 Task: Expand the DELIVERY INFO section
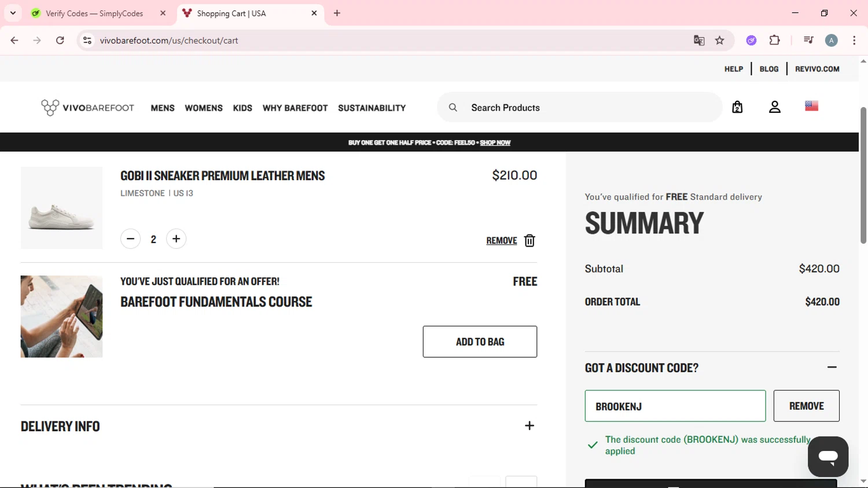(529, 426)
